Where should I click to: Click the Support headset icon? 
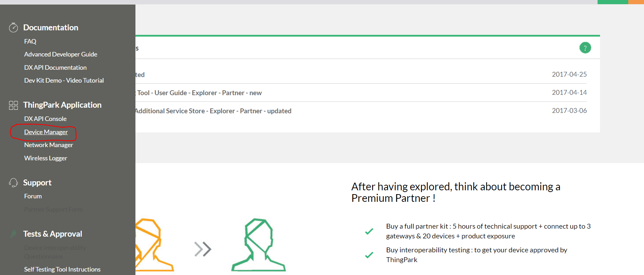click(x=13, y=183)
